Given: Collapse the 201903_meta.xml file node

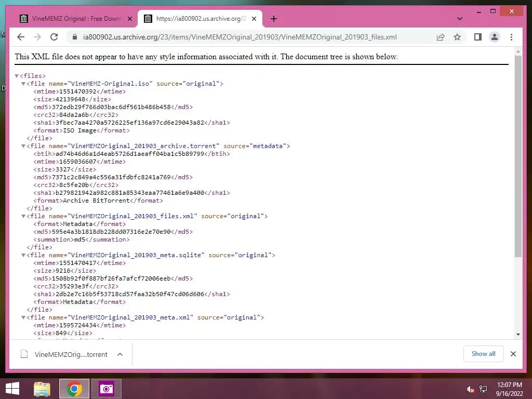Looking at the screenshot, I should pos(23,317).
